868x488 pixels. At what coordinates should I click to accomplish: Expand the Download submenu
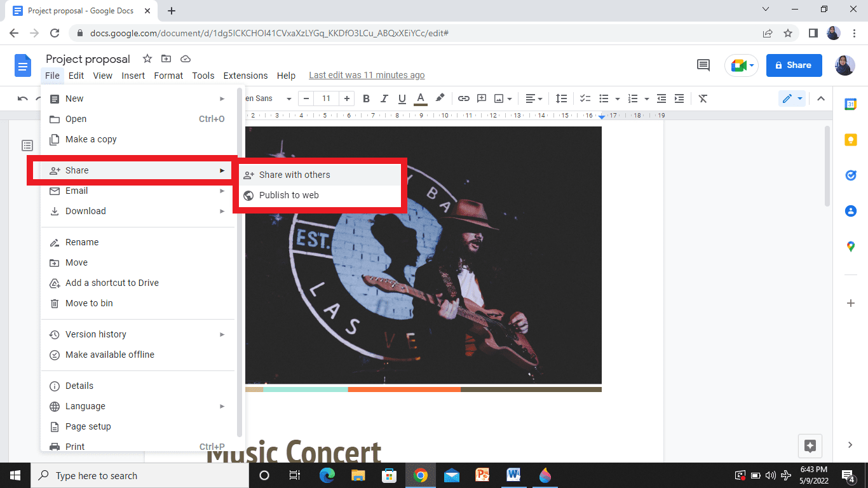point(86,210)
